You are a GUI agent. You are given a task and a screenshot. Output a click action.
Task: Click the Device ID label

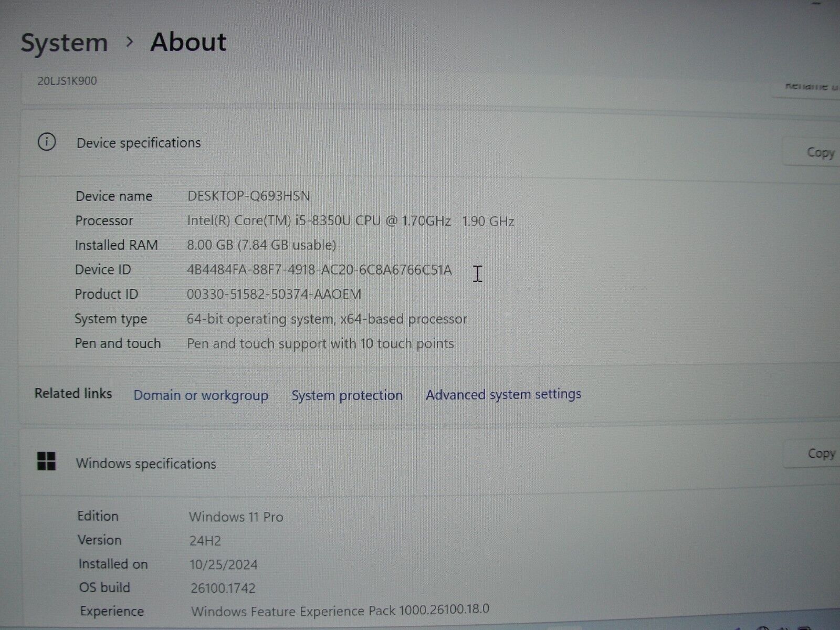click(x=103, y=270)
